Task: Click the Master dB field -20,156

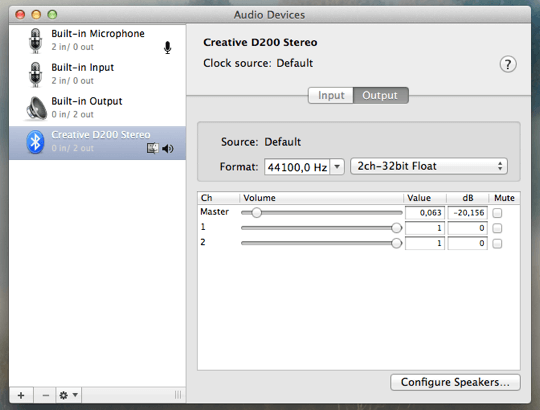Action: [x=467, y=213]
